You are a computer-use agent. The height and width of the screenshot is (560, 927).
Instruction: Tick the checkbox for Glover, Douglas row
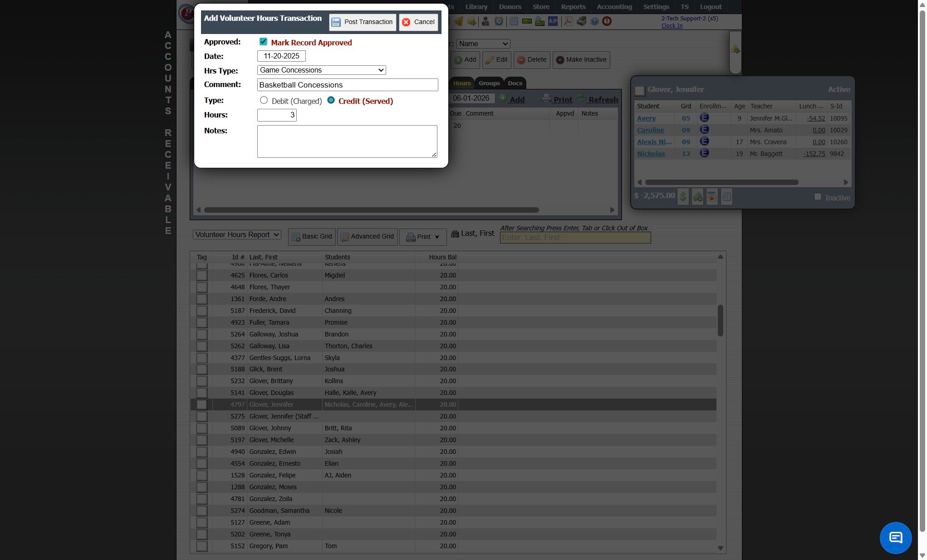202,393
